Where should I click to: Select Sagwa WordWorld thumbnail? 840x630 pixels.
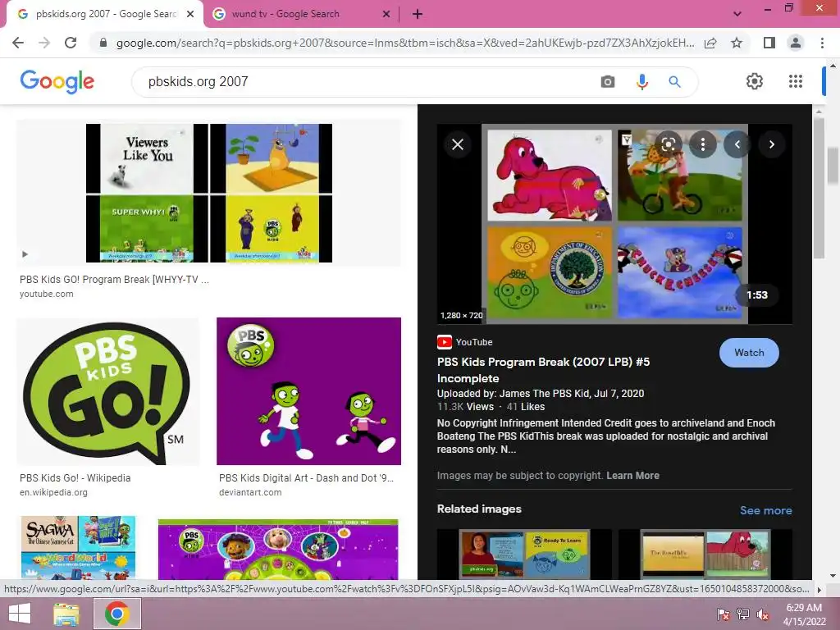coord(78,547)
